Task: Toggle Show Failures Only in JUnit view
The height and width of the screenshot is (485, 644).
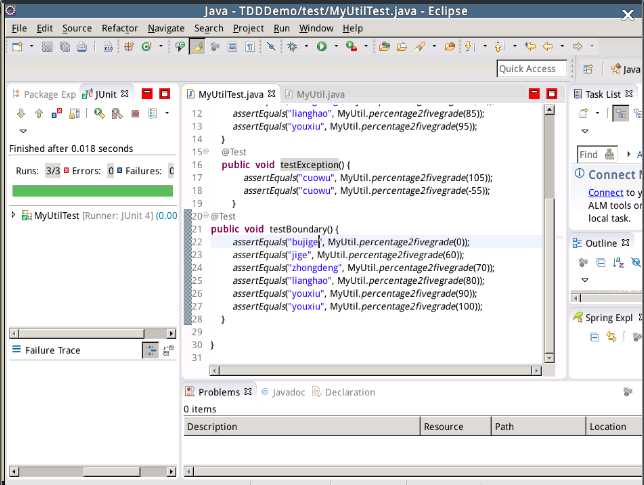Action: [56, 114]
